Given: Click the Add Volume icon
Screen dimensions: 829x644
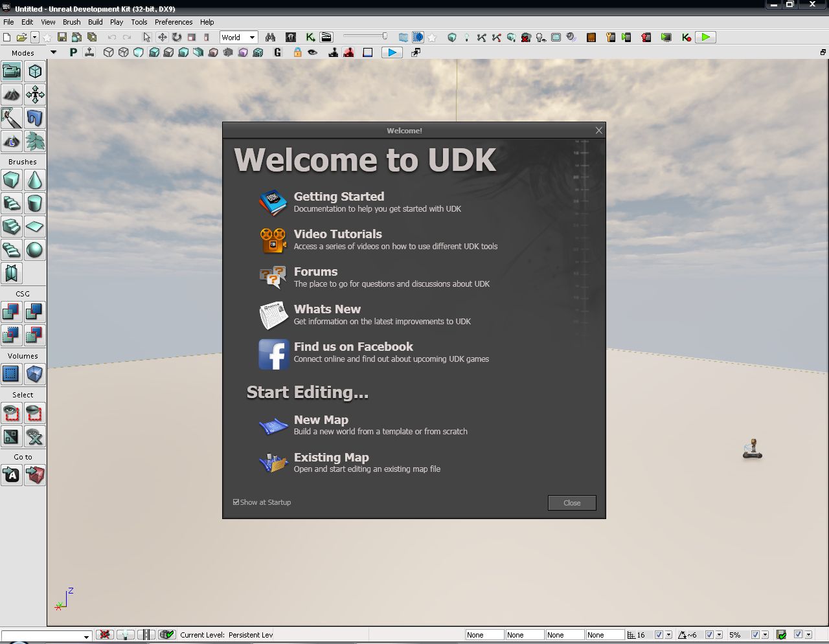Looking at the screenshot, I should 35,374.
